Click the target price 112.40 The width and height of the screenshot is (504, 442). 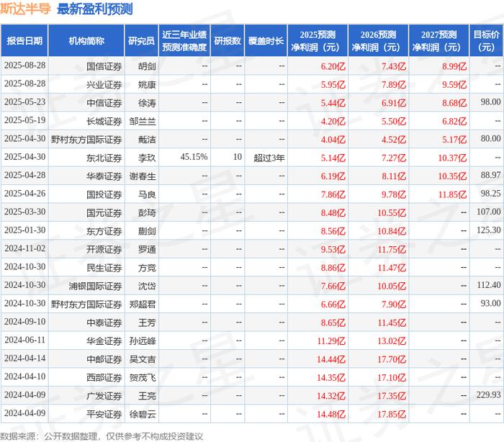pyautogui.click(x=489, y=285)
